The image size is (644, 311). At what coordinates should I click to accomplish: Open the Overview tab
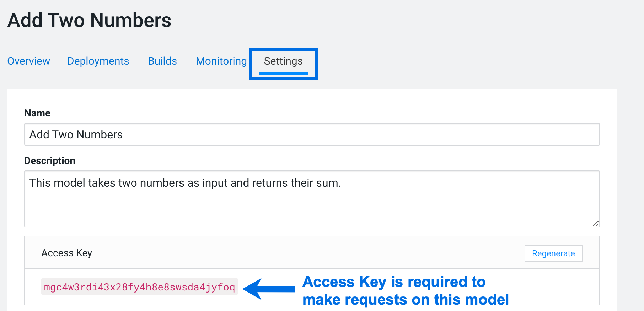click(29, 61)
